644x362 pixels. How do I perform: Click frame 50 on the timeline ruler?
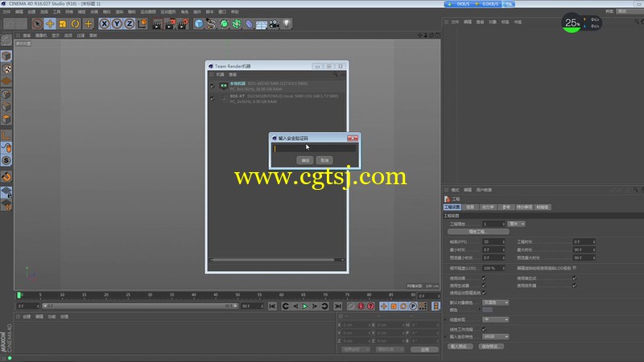coord(237,295)
